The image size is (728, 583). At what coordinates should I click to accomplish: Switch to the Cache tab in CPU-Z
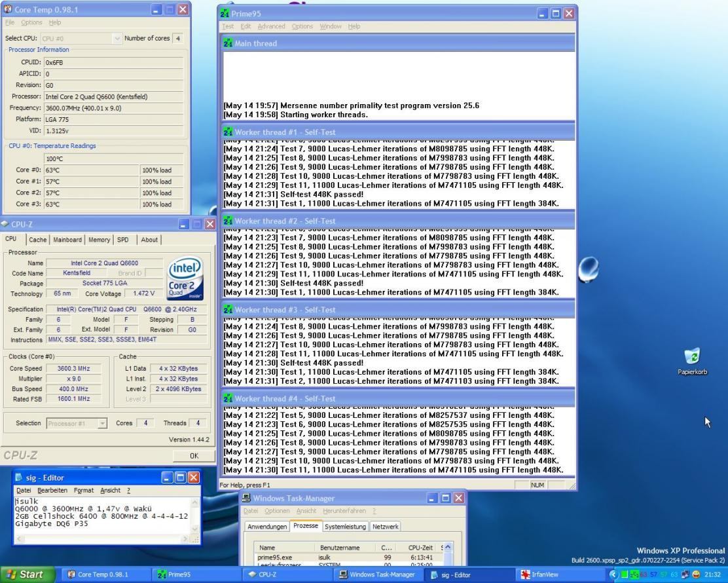tap(37, 240)
